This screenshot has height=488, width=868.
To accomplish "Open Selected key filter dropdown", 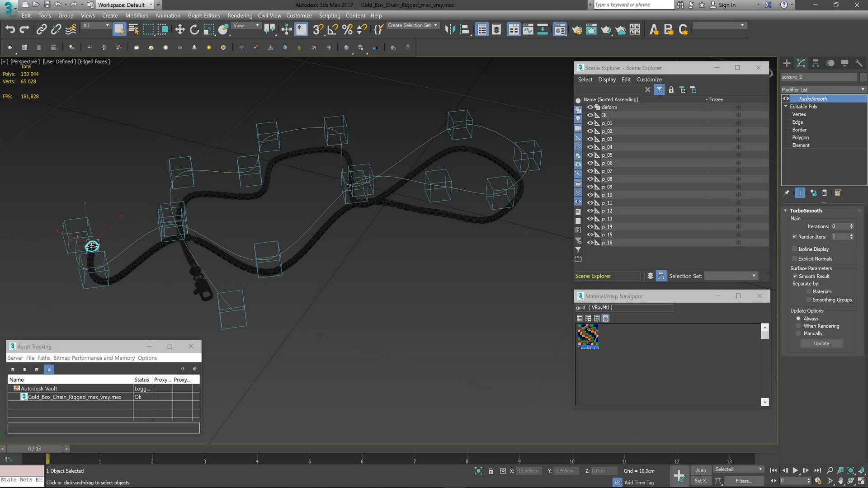I will [739, 469].
